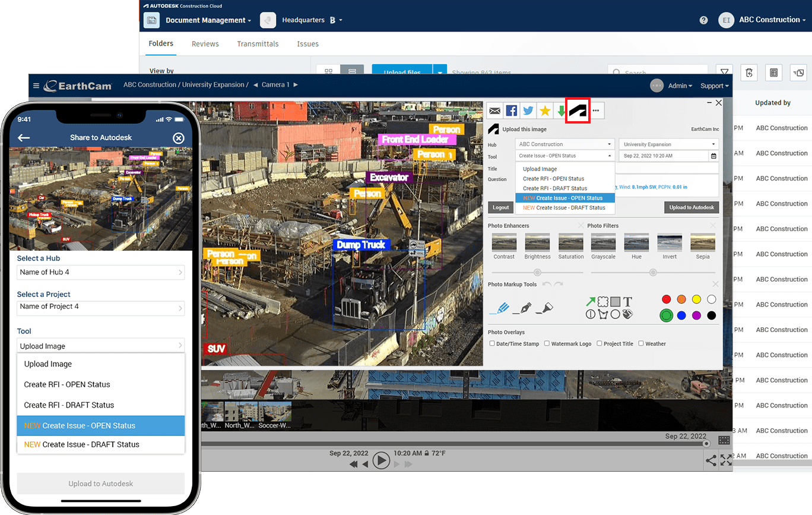The width and height of the screenshot is (812, 515).
Task: Share the image via Facebook
Action: pyautogui.click(x=511, y=110)
